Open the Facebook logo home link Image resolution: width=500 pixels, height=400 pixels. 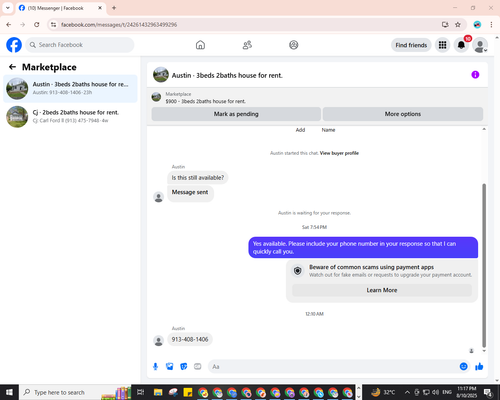coord(14,45)
